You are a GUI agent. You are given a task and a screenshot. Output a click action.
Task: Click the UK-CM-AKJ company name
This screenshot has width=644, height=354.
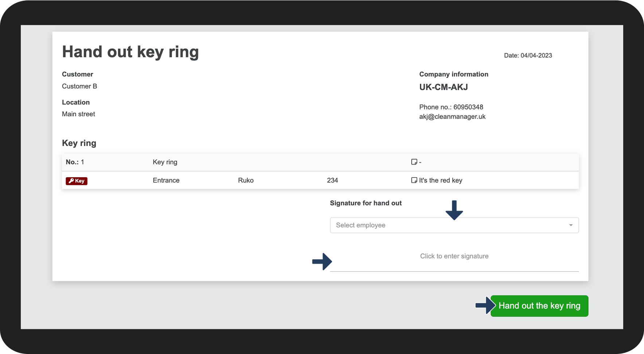[x=444, y=87]
